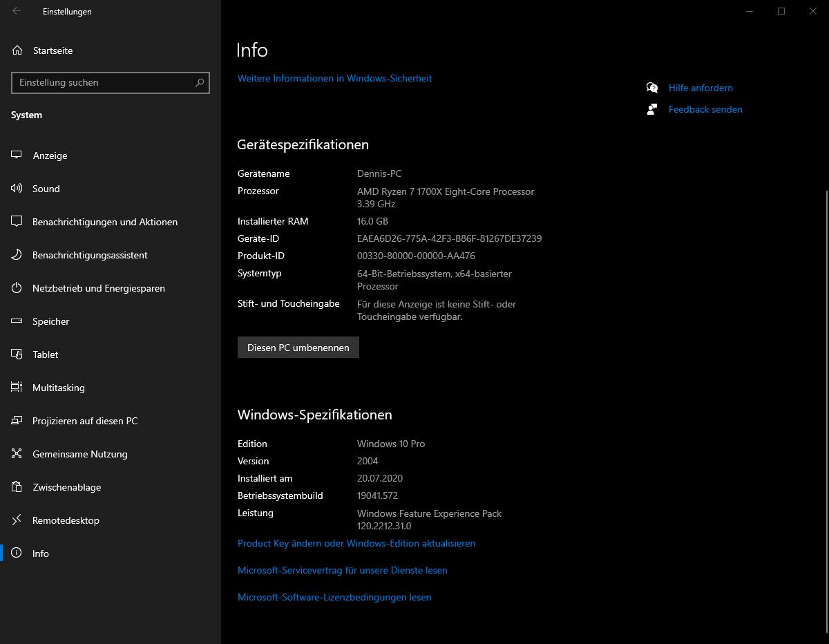Click the Benachrichtigungsassistent moon icon
829x644 pixels.
point(17,255)
